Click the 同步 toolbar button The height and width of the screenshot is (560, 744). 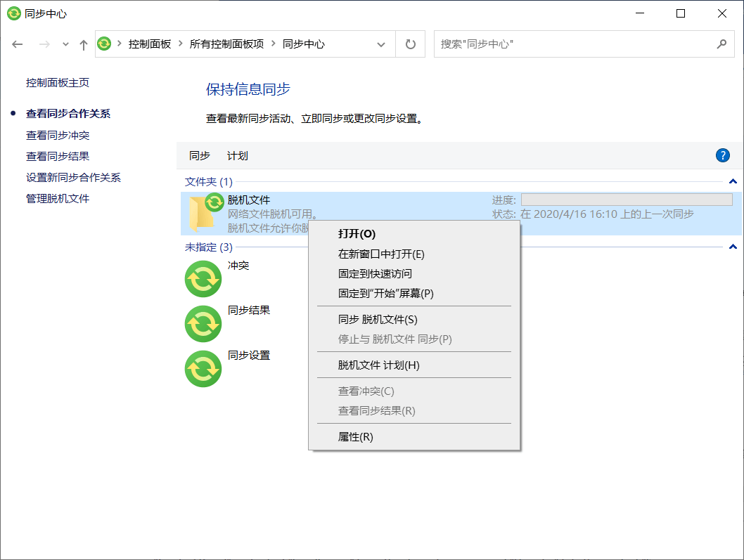tap(199, 155)
